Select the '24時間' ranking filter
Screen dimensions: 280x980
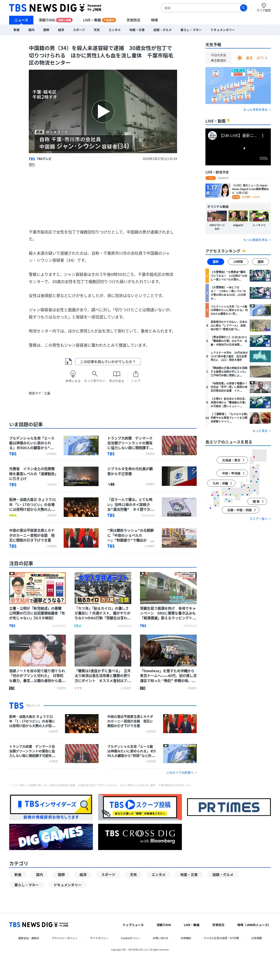(238, 261)
